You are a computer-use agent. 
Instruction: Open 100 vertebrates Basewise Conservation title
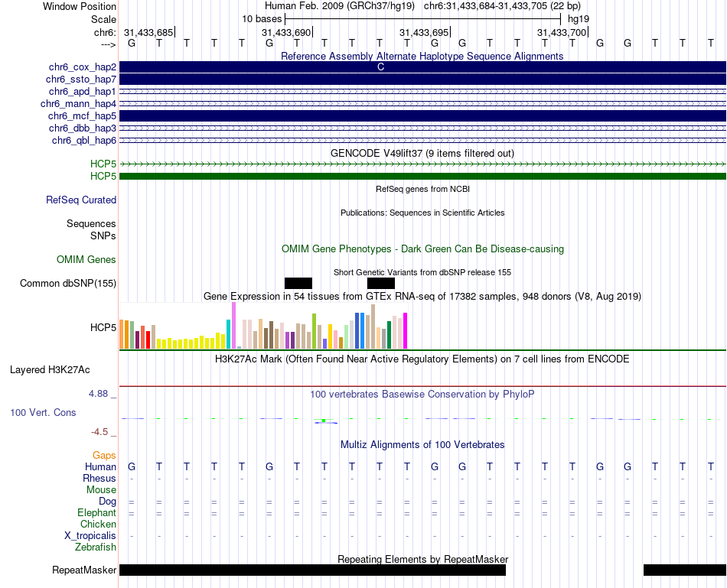(x=422, y=395)
